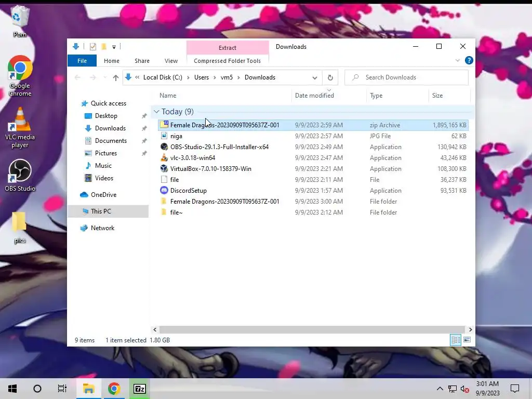Viewport: 532px width, 399px height.
Task: Click vm5 in the address breadcrumb
Action: (227, 77)
